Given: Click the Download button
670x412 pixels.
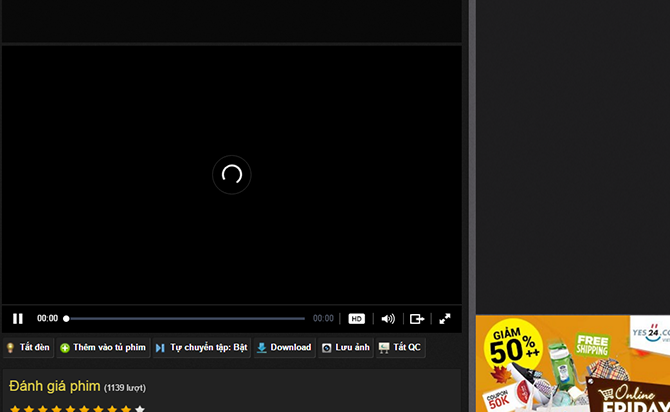Looking at the screenshot, I should point(284,348).
